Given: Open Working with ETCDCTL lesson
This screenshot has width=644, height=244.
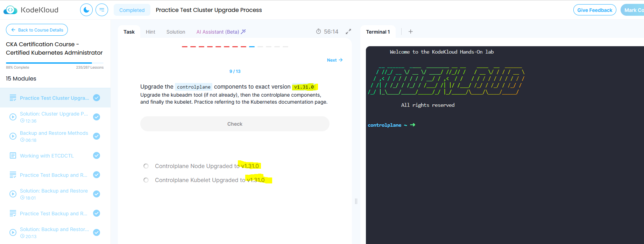Looking at the screenshot, I should [x=47, y=156].
